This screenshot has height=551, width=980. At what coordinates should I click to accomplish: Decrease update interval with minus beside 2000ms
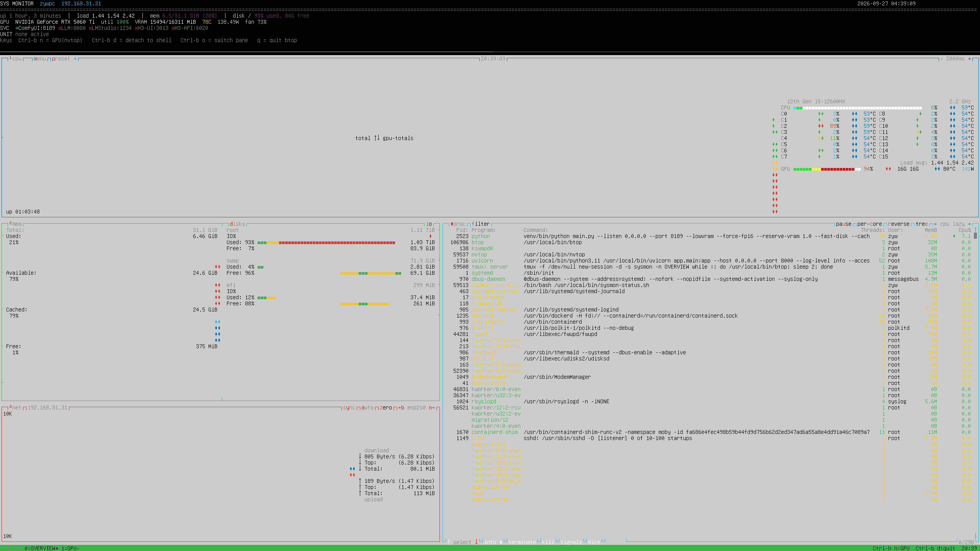coord(941,59)
